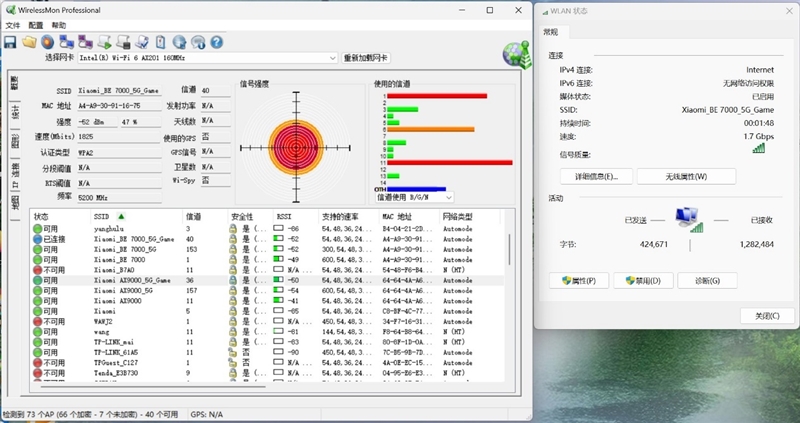Click the network computers icon in WLAN status
800x423 pixels.
pyautogui.click(x=687, y=217)
